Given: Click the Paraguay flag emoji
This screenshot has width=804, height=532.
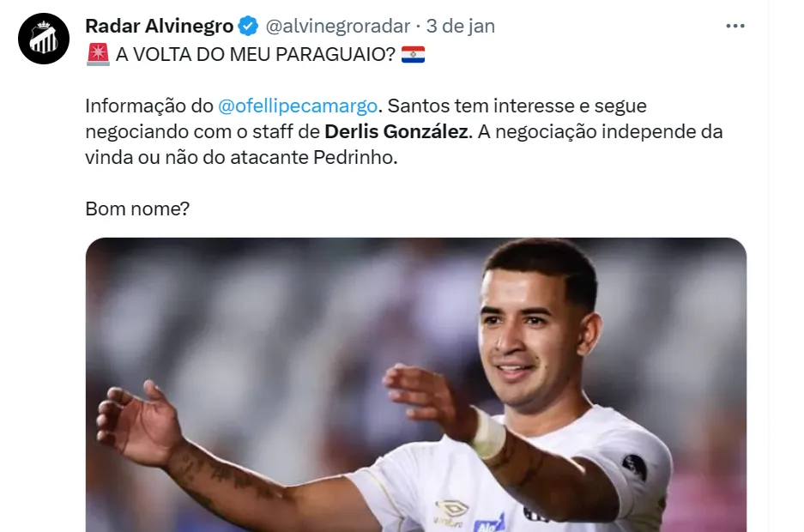Looking at the screenshot, I should [x=413, y=54].
